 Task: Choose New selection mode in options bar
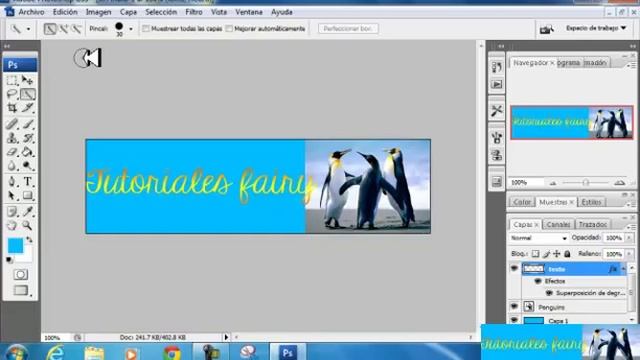coord(50,29)
